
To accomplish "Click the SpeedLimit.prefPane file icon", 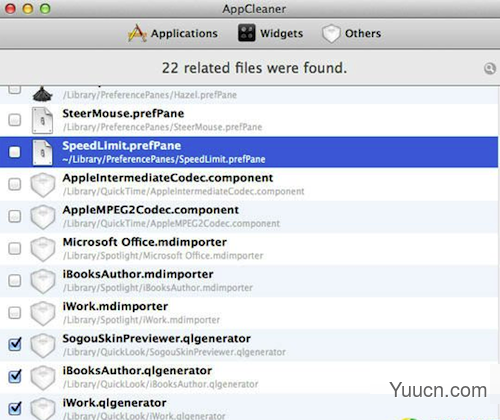I will (42, 153).
